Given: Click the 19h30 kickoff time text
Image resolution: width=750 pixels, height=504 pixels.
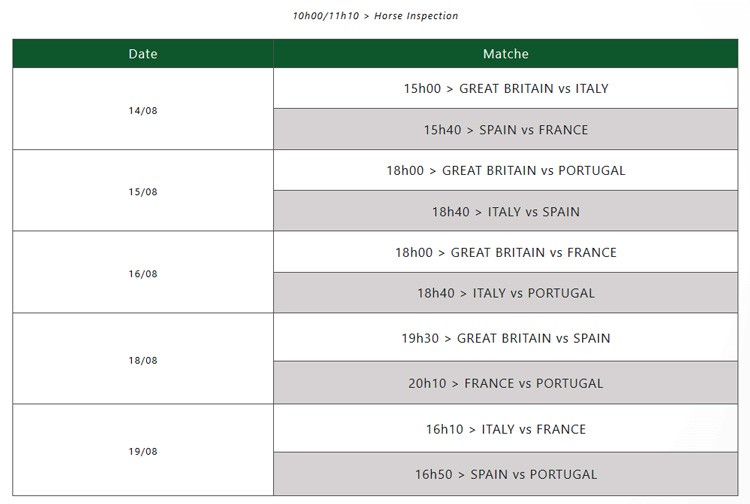Looking at the screenshot, I should click(420, 338).
